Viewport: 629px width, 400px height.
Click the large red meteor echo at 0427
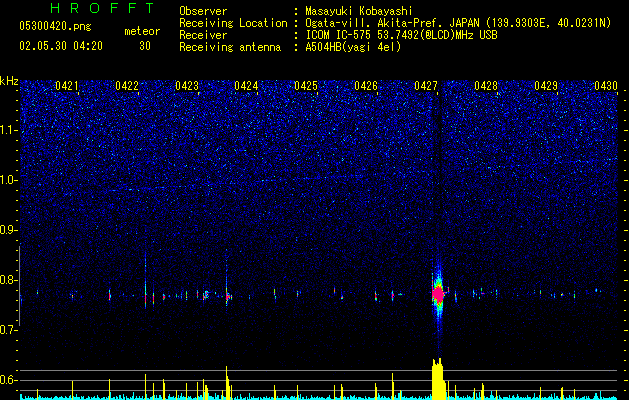[438, 295]
